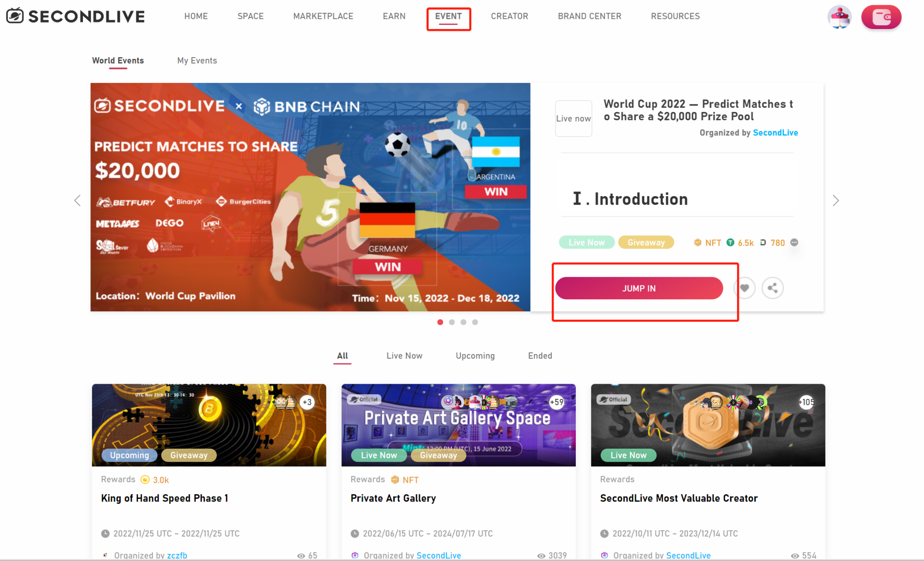Switch to My Events tab
The height and width of the screenshot is (561, 924).
197,60
